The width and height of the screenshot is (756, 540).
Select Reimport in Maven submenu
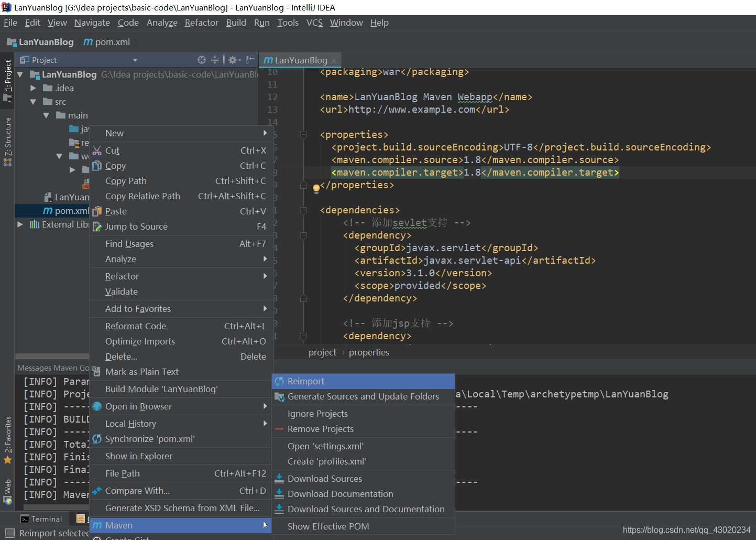point(363,381)
